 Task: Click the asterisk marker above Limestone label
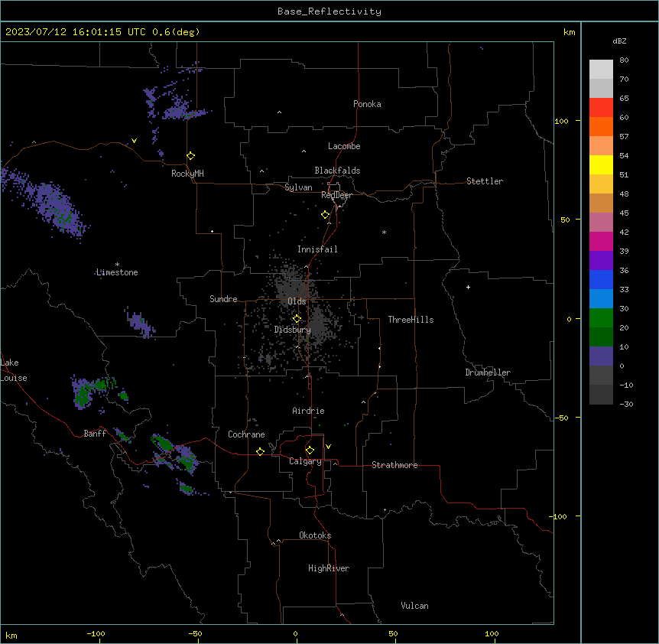(117, 265)
